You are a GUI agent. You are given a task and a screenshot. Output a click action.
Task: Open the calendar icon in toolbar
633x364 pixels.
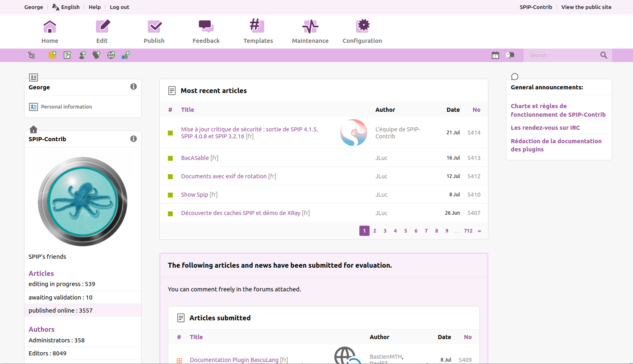point(495,55)
